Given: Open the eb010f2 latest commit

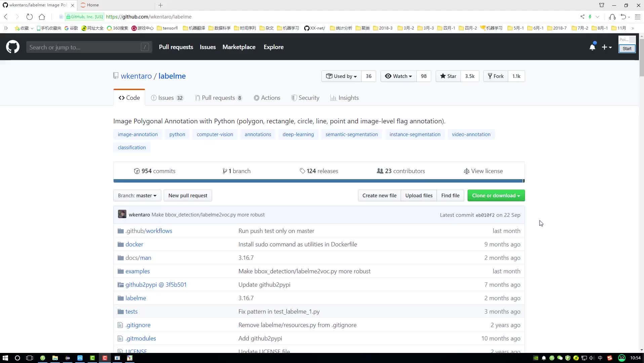Looking at the screenshot, I should (485, 215).
